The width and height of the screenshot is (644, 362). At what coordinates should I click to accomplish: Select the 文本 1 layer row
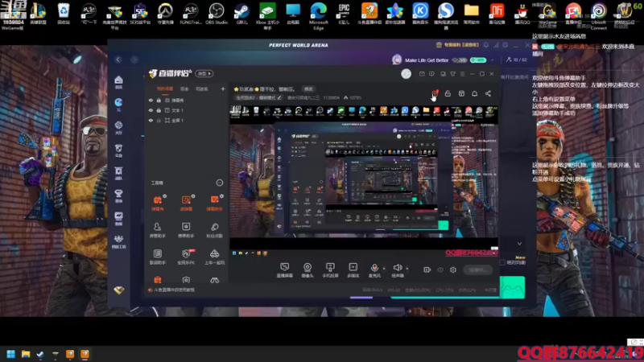(x=187, y=110)
